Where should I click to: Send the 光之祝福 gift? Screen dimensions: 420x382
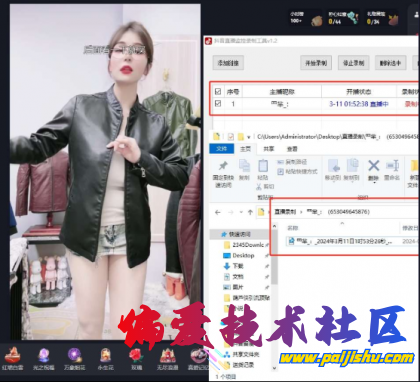tap(44, 359)
